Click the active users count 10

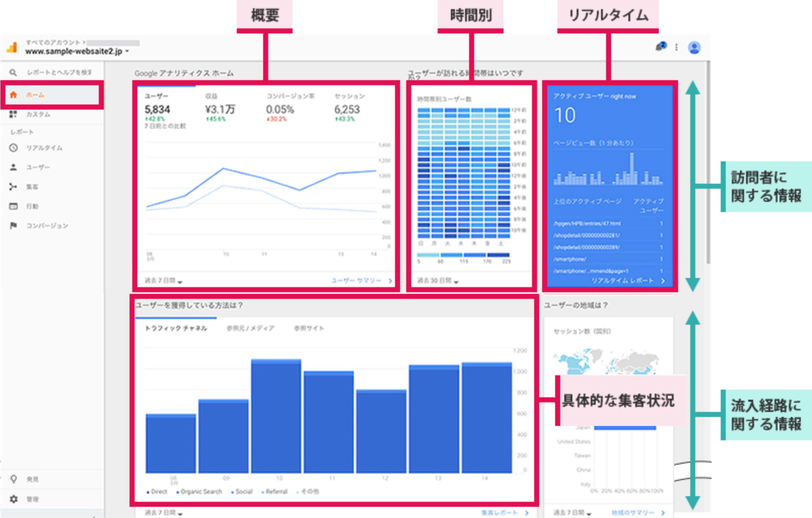[x=565, y=115]
